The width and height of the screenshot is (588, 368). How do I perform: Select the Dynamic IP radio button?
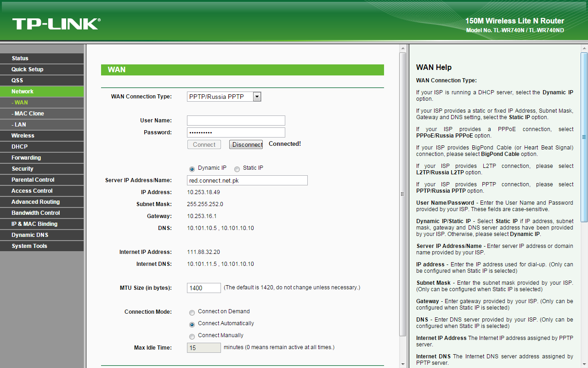pyautogui.click(x=192, y=169)
